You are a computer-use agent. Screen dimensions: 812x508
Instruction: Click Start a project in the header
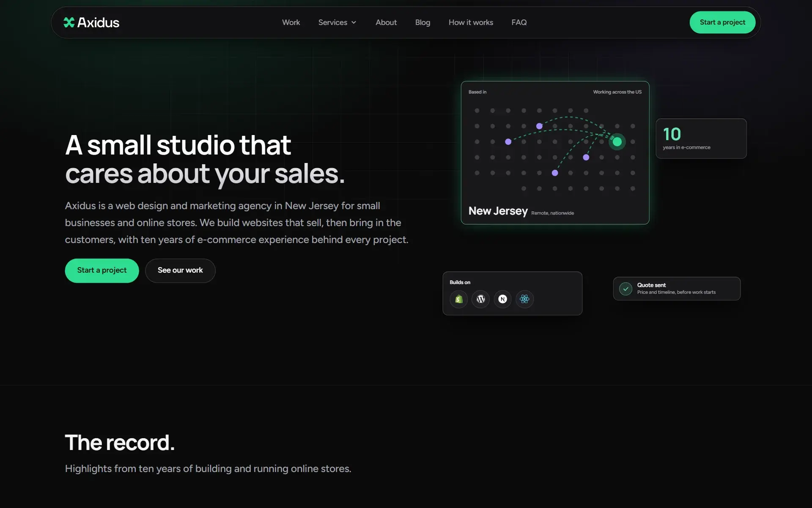click(x=722, y=22)
